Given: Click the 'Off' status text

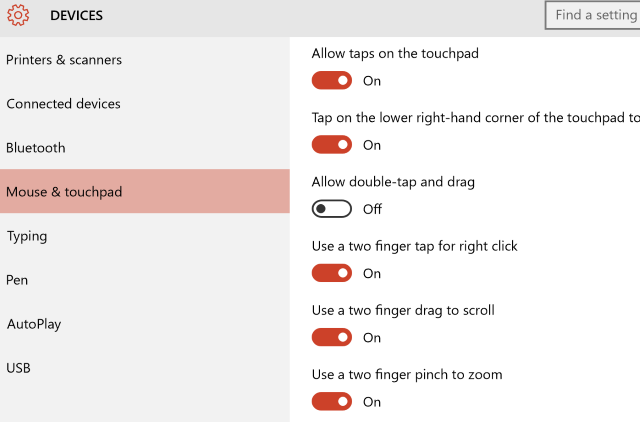Looking at the screenshot, I should point(372,209).
